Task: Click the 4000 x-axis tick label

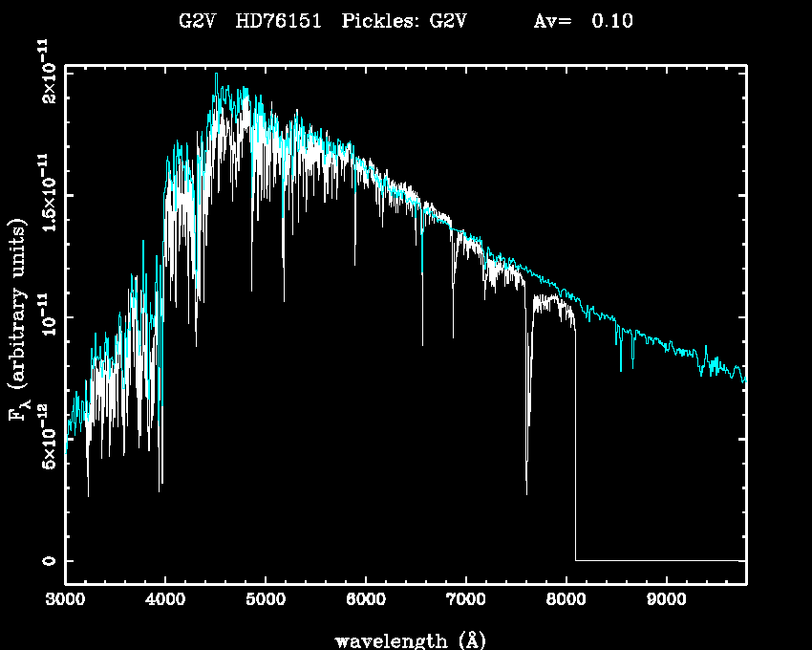Action: (165, 600)
